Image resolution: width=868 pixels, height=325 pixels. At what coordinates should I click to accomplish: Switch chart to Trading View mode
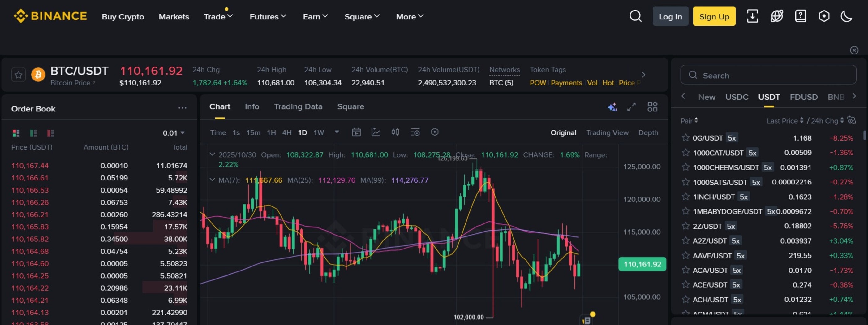pyautogui.click(x=607, y=132)
